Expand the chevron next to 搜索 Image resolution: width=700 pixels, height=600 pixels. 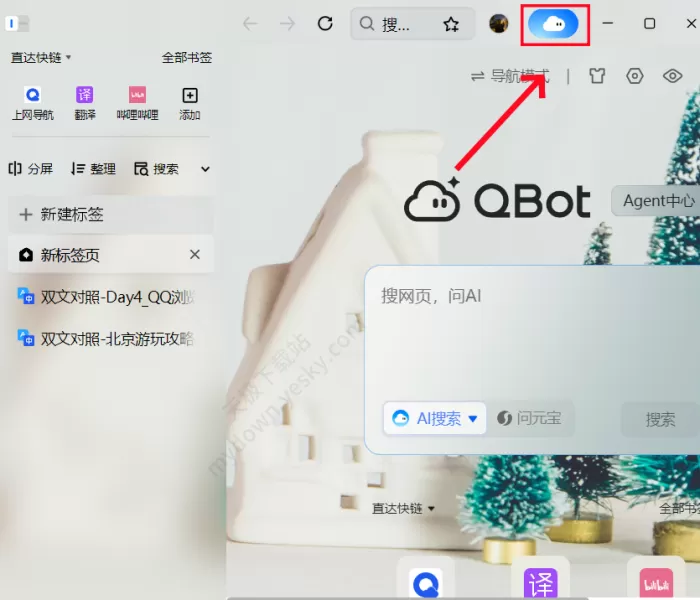pyautogui.click(x=205, y=169)
